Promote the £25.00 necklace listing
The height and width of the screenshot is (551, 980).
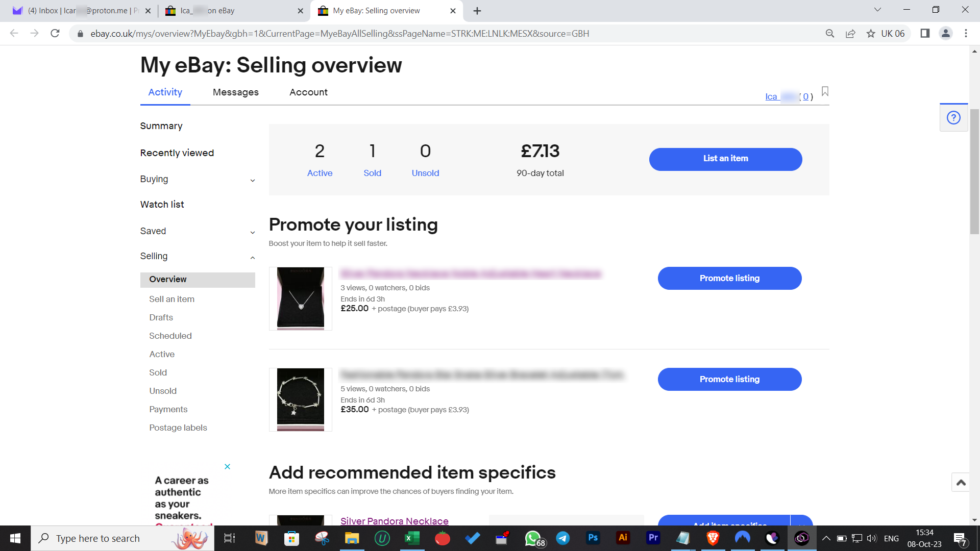point(729,278)
